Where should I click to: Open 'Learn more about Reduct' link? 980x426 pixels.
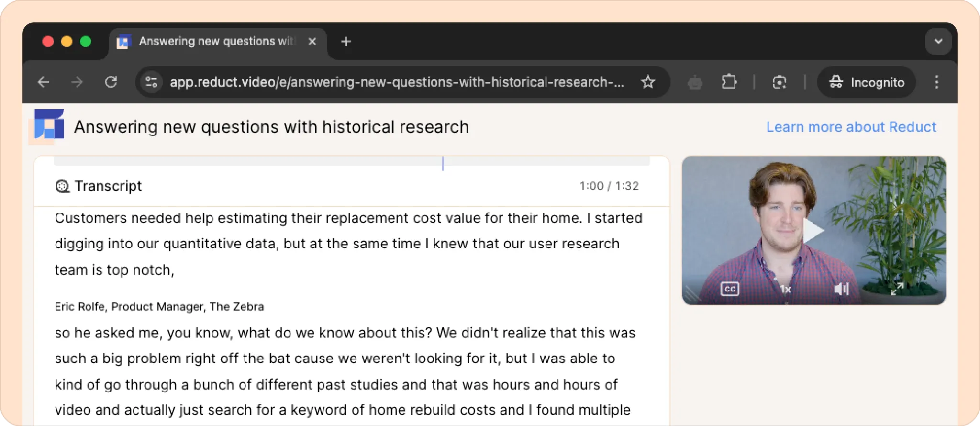[851, 127]
